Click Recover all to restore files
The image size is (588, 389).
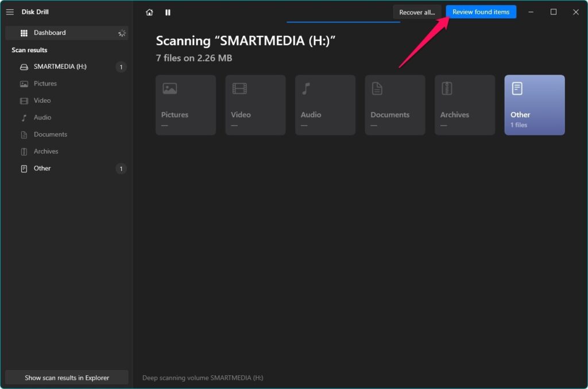coord(417,11)
